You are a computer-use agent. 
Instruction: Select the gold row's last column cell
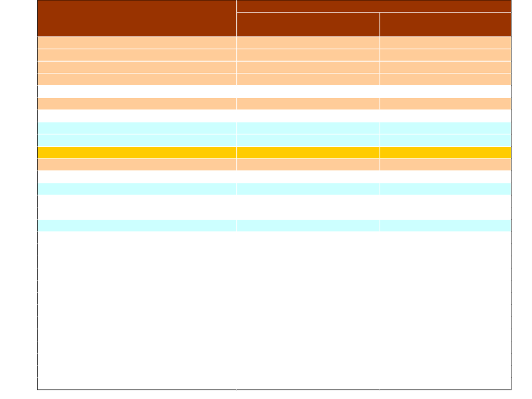(x=445, y=152)
